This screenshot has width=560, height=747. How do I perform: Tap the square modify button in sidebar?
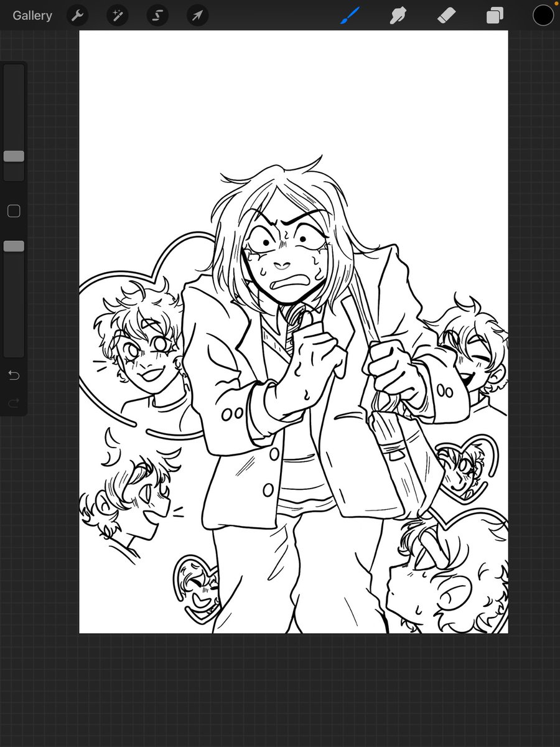(x=14, y=211)
